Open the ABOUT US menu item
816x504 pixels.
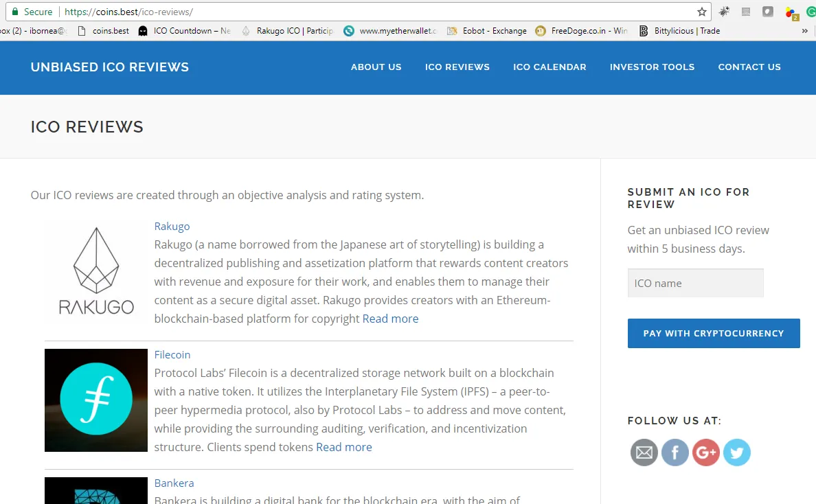click(x=376, y=67)
